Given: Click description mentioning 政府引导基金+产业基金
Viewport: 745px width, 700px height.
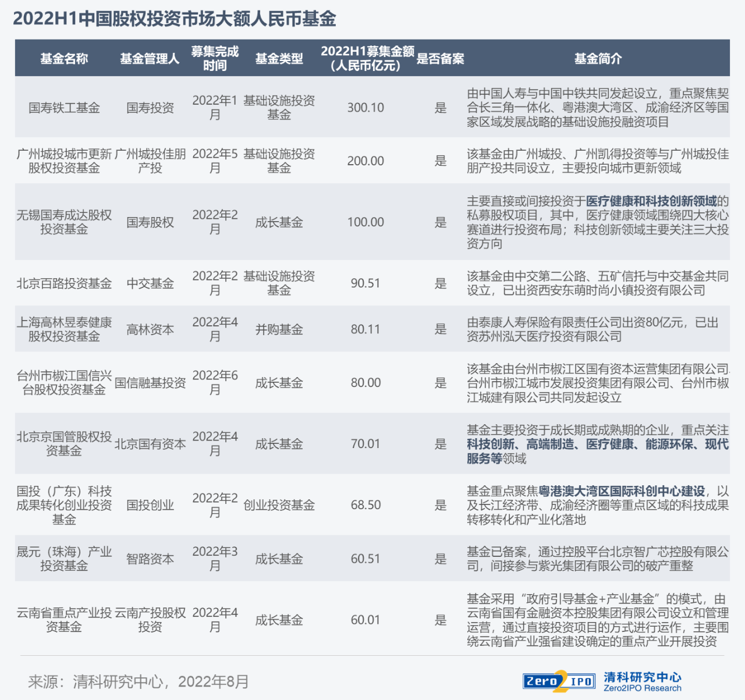Looking at the screenshot, I should (x=598, y=620).
